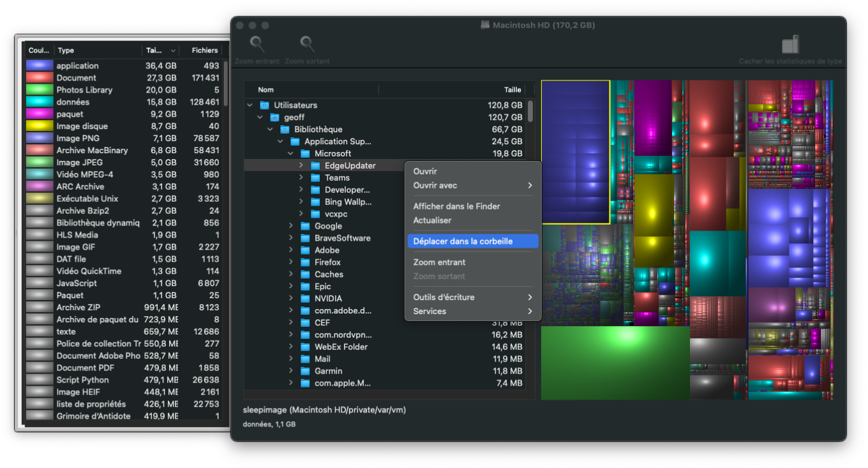Click the NVIDIA folder icon

[x=305, y=299]
